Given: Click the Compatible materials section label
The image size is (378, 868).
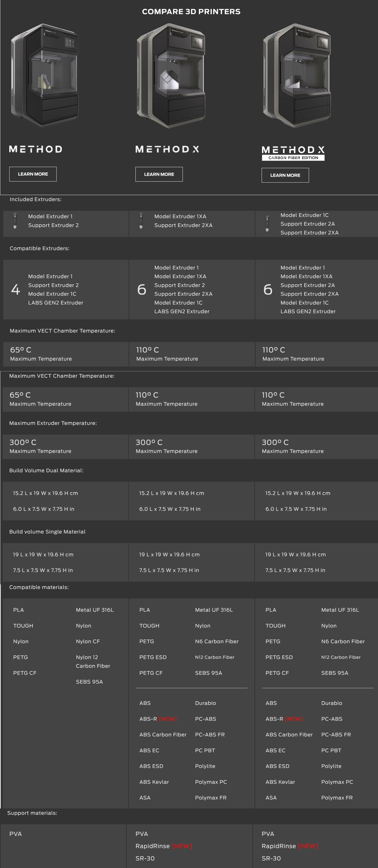Looking at the screenshot, I should pyautogui.click(x=39, y=587).
